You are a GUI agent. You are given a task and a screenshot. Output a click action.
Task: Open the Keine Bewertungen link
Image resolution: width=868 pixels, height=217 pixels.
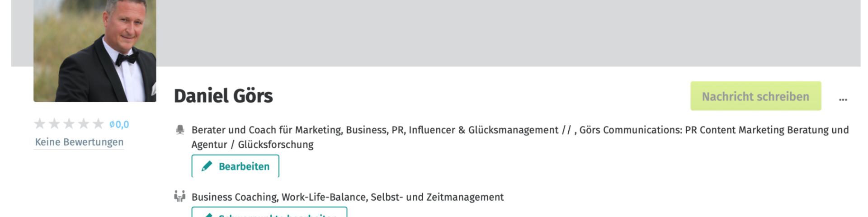[79, 142]
